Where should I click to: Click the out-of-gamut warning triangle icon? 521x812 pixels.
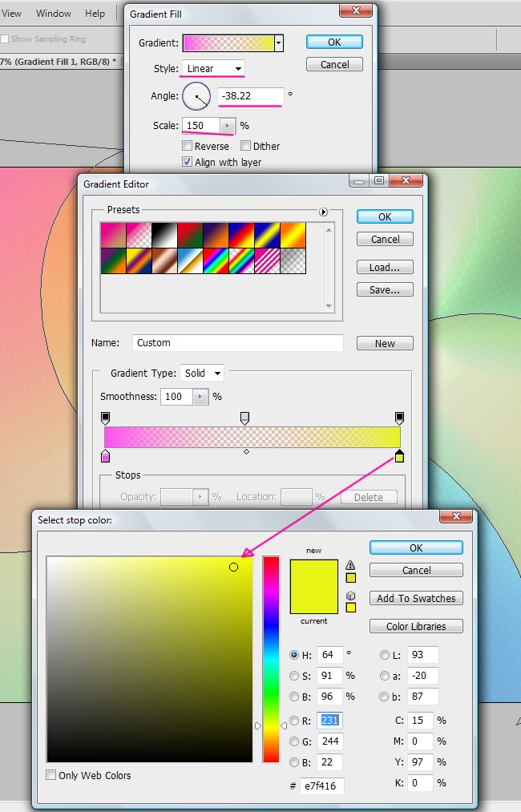(x=350, y=565)
